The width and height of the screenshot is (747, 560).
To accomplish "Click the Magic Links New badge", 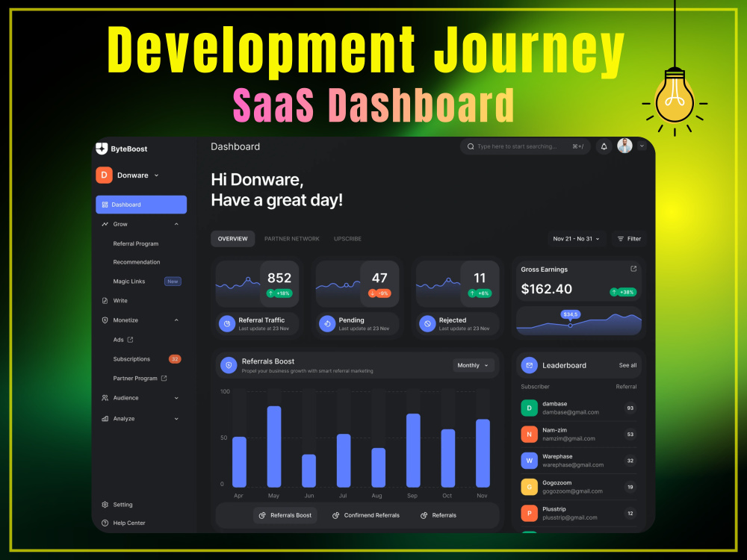I will coord(173,281).
